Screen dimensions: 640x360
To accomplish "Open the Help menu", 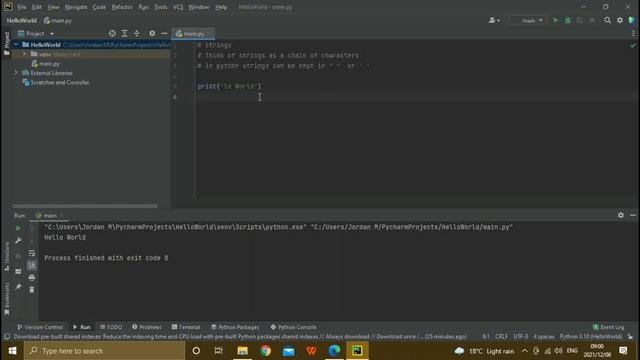I will coord(221,7).
